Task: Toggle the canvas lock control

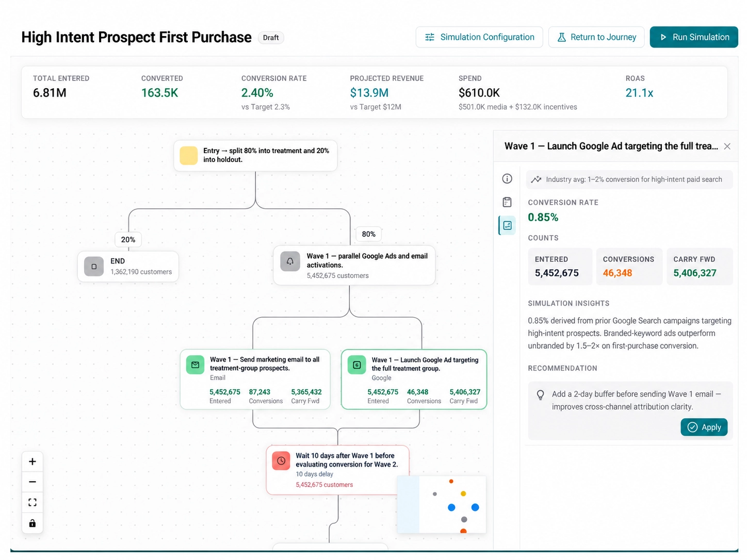Action: [x=32, y=523]
